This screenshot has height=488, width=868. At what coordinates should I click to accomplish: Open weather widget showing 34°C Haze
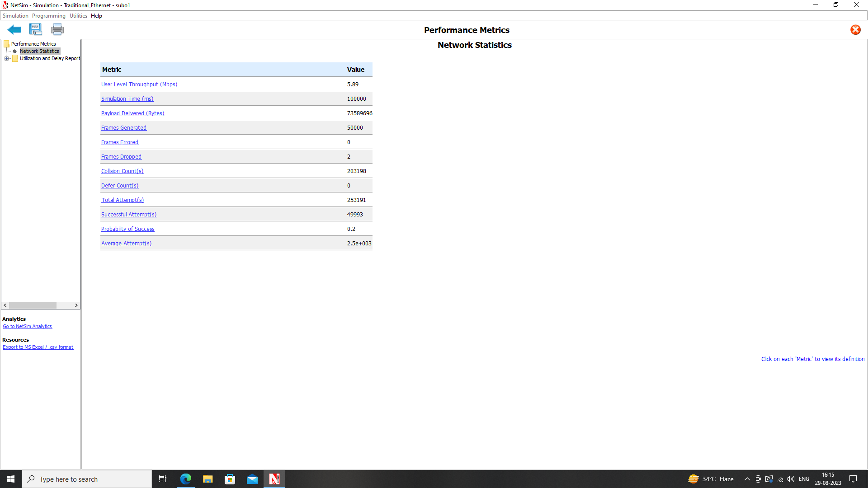click(x=711, y=479)
